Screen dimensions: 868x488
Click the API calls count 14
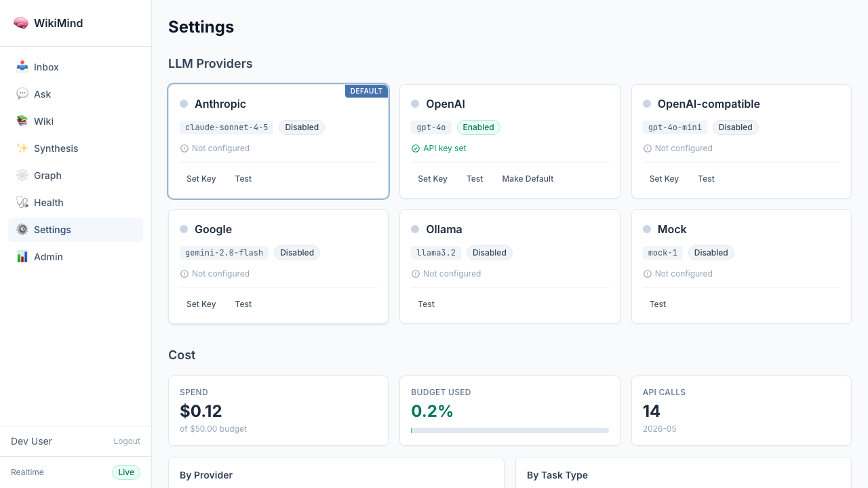point(652,411)
